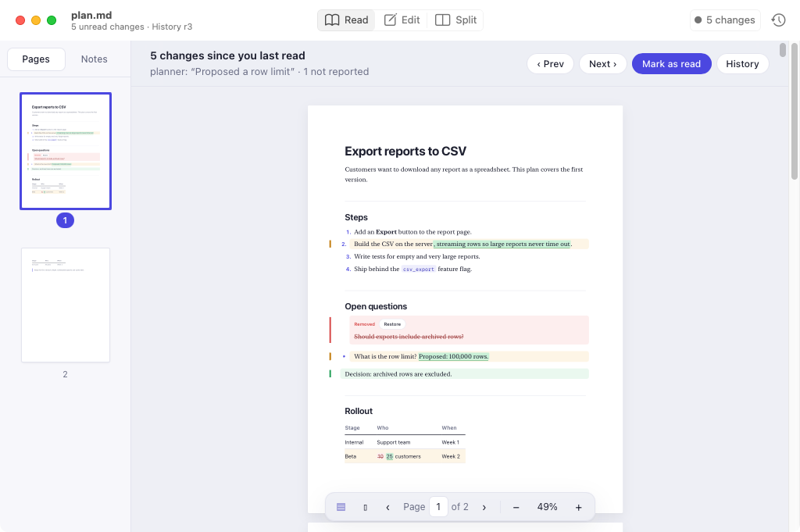Click the document vertical scrollbar

click(794, 111)
